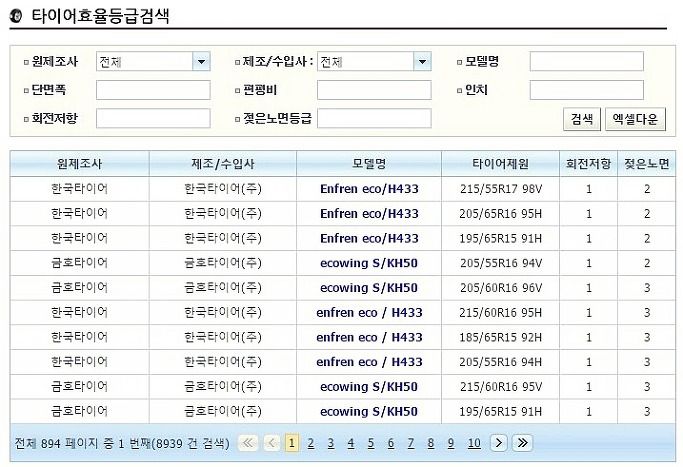Click the 젖은노면등급 input field

point(374,118)
